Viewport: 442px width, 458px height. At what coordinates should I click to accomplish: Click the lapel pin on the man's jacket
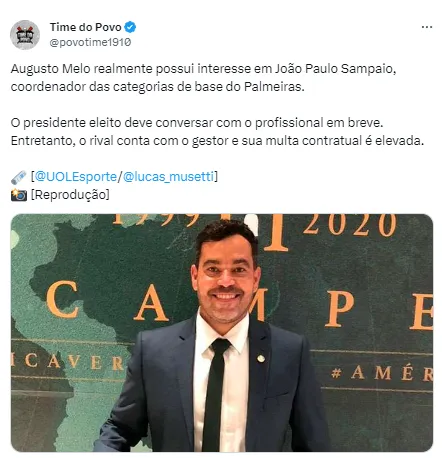[x=261, y=359]
